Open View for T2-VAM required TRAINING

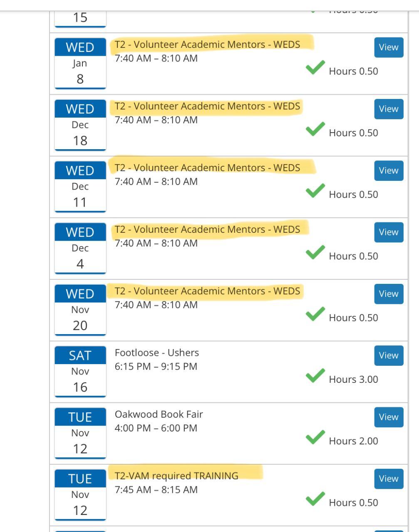pos(389,479)
